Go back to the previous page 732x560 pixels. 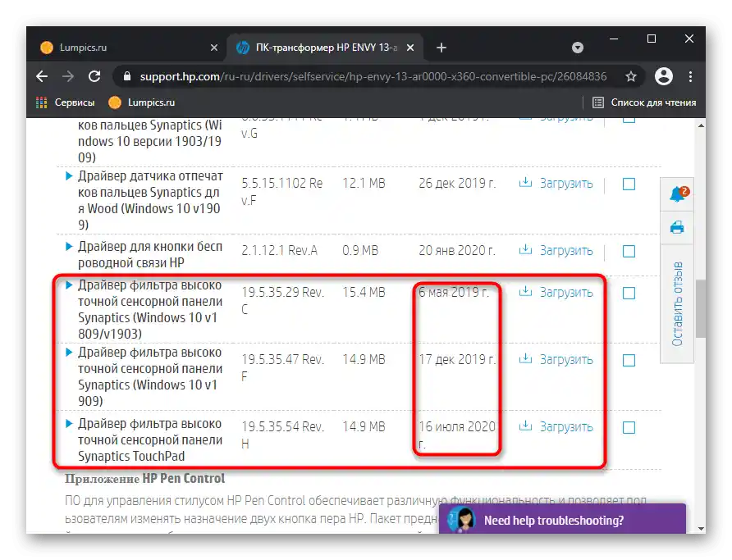[x=42, y=76]
